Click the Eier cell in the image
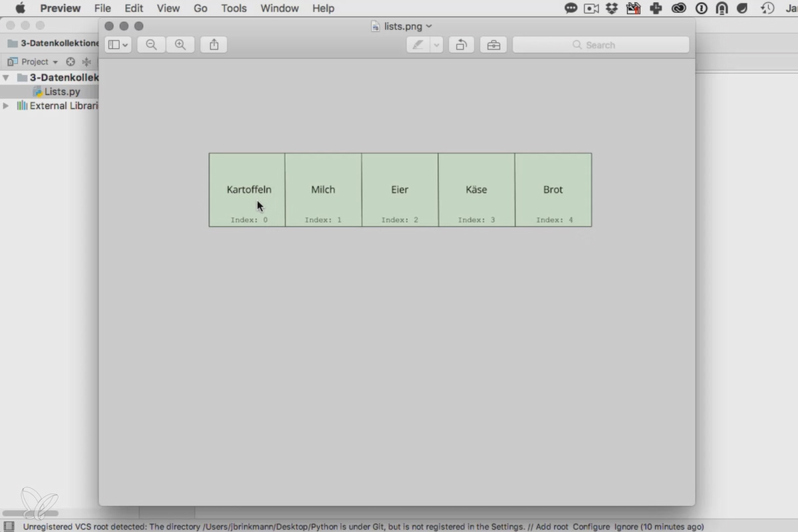 point(400,190)
